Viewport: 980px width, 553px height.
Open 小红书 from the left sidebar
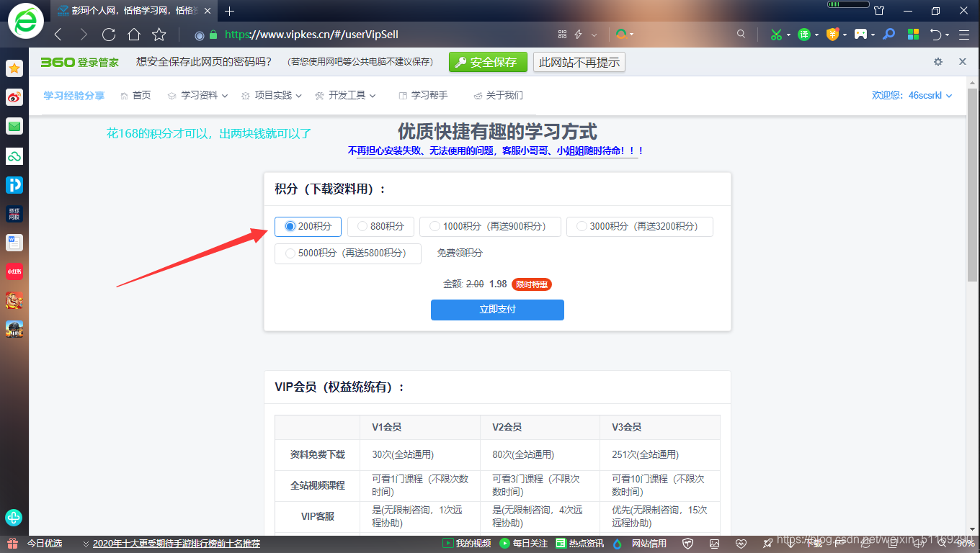point(14,271)
